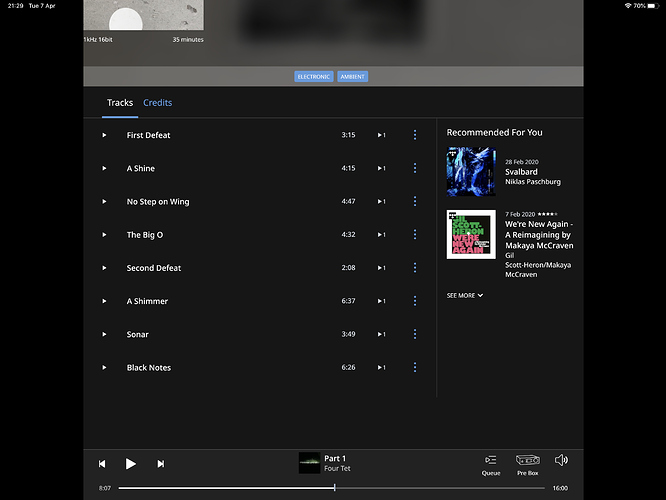
Task: Open more options for Sonar
Action: click(415, 334)
